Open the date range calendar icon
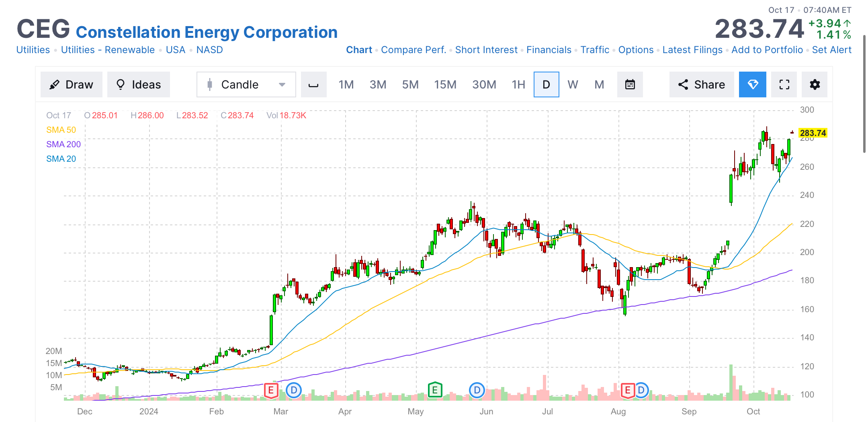868x422 pixels. click(x=630, y=84)
